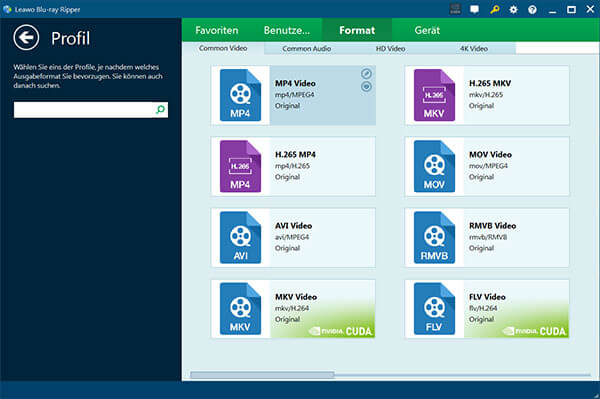The height and width of the screenshot is (399, 600).
Task: Click the purple H.265 MKV file icon
Action: pyautogui.click(x=434, y=95)
